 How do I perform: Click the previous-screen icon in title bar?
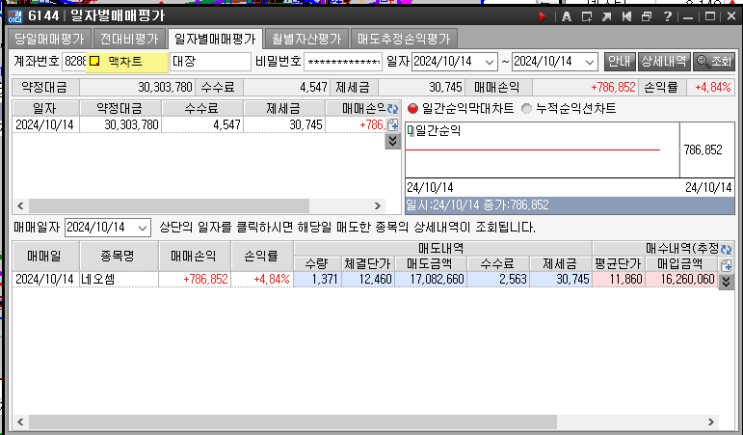click(x=626, y=17)
